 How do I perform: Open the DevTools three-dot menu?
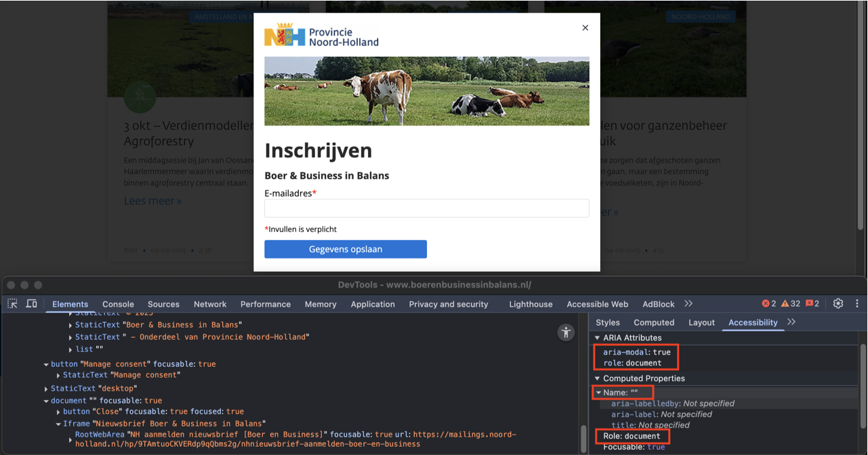(857, 304)
